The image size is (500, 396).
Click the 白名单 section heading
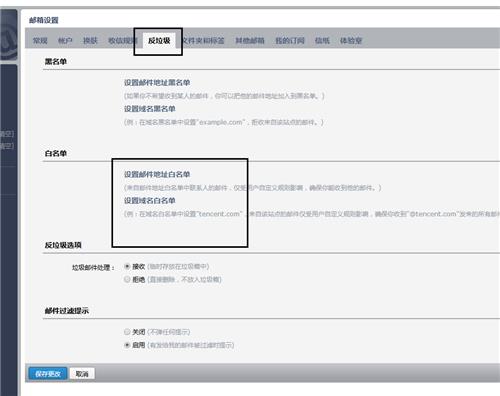[56, 153]
